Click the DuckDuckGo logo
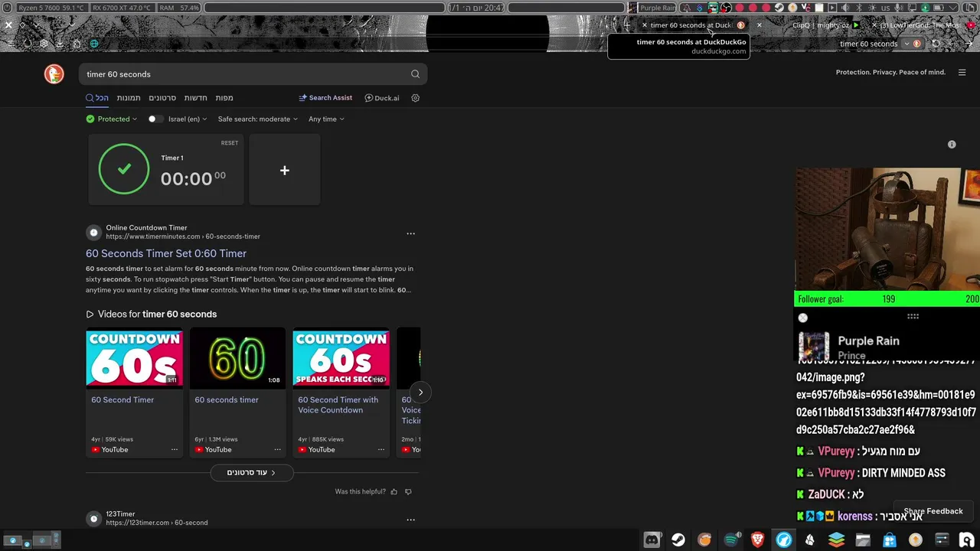 coord(54,73)
